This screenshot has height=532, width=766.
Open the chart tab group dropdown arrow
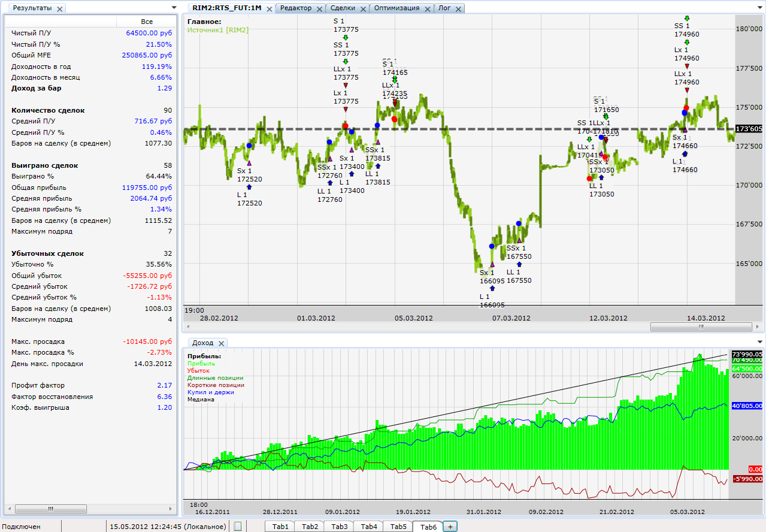point(760,8)
